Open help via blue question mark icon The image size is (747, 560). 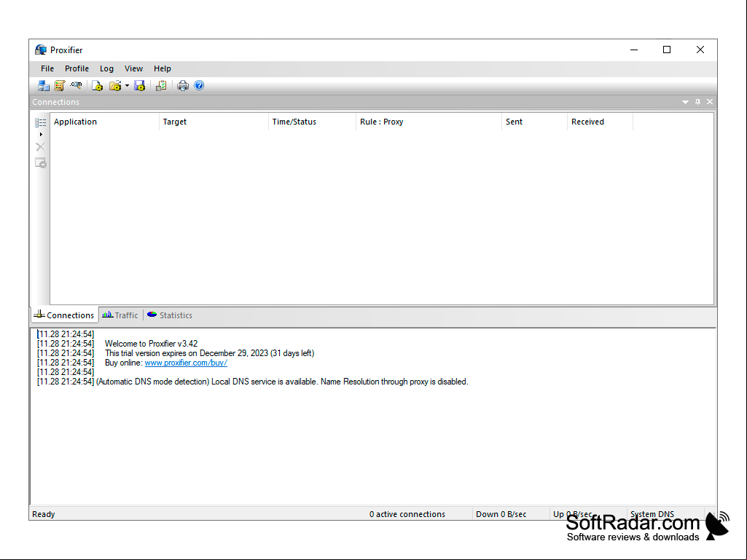pyautogui.click(x=199, y=86)
